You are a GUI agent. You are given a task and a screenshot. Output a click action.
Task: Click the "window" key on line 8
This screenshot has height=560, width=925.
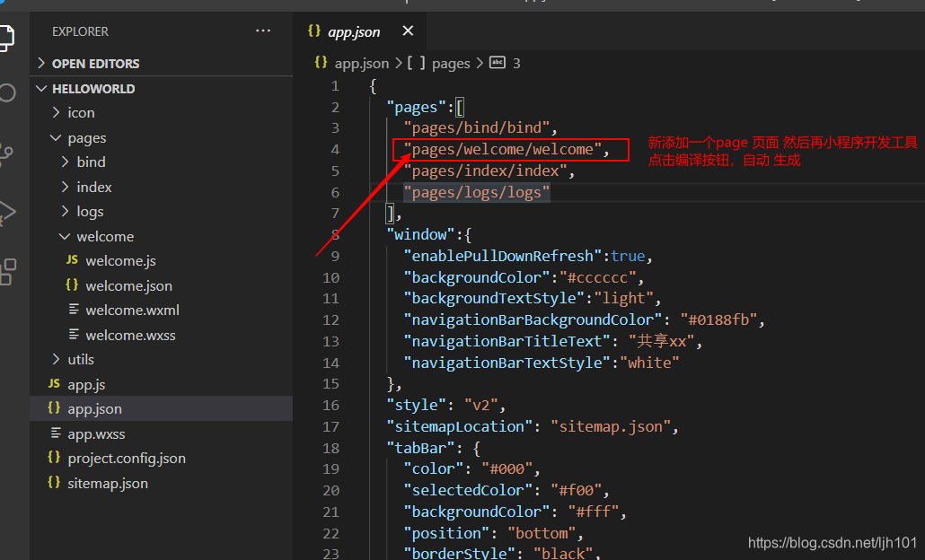[x=420, y=234]
